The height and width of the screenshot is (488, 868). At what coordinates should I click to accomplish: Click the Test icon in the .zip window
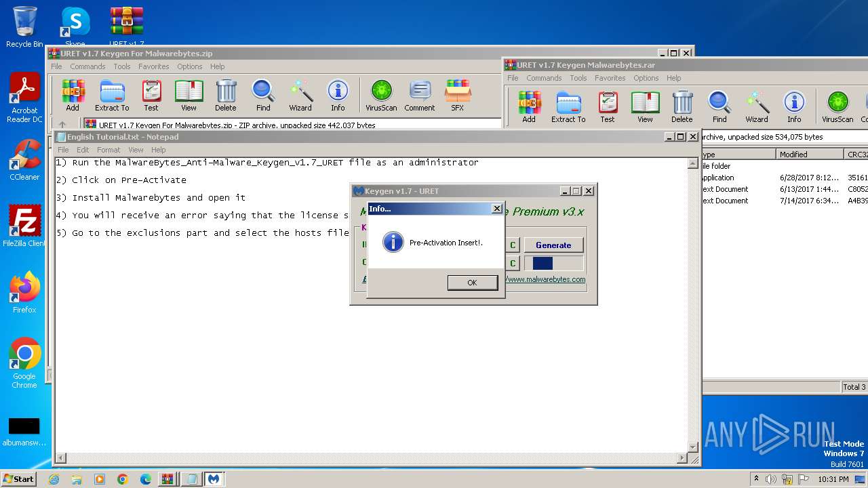pyautogui.click(x=151, y=96)
